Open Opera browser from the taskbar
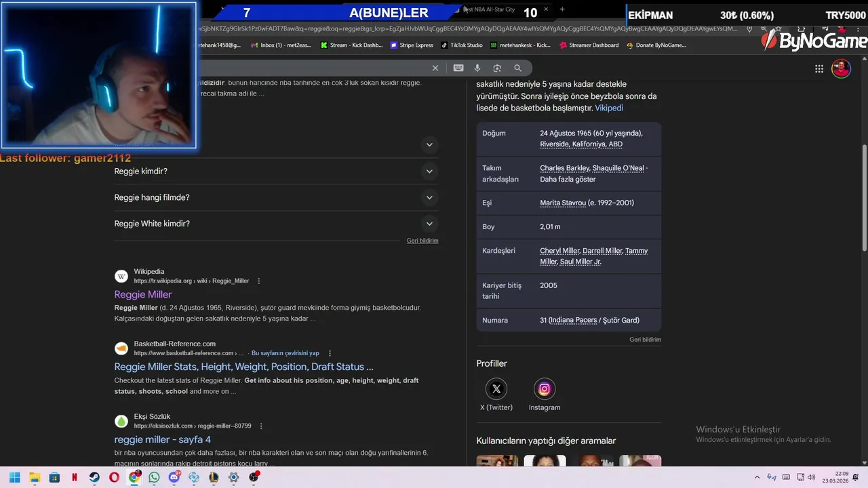This screenshot has width=868, height=488. (x=114, y=477)
